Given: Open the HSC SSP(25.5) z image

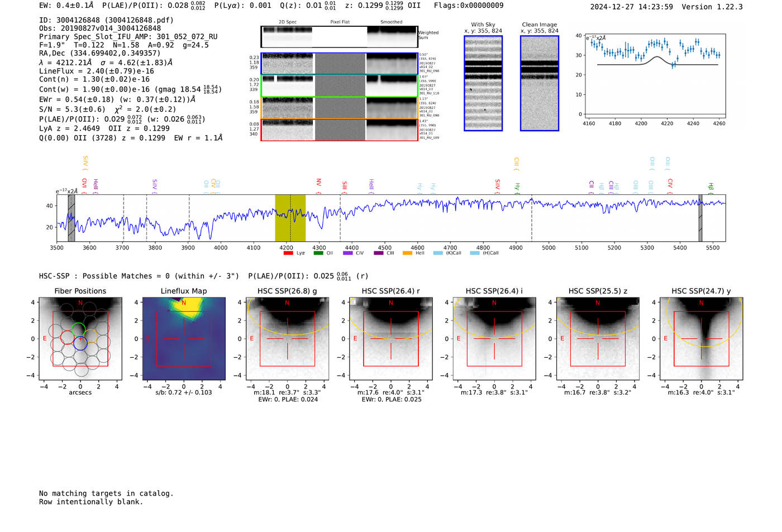Looking at the screenshot, I should pos(598,339).
